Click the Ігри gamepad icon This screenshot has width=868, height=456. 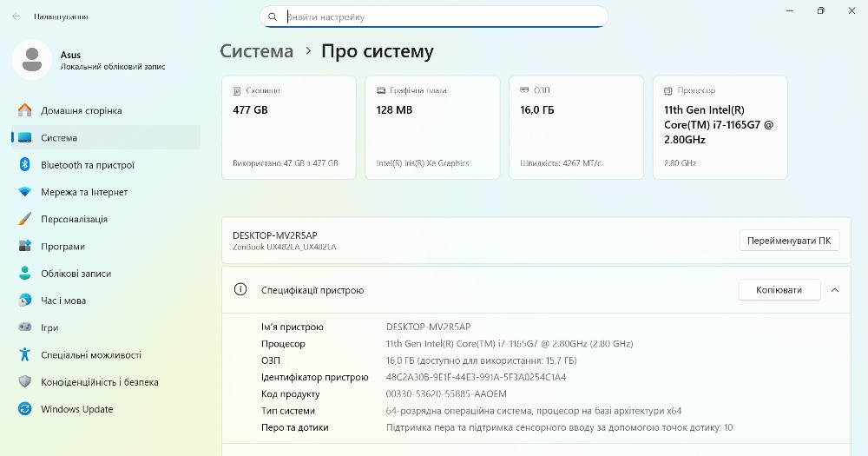pos(25,327)
